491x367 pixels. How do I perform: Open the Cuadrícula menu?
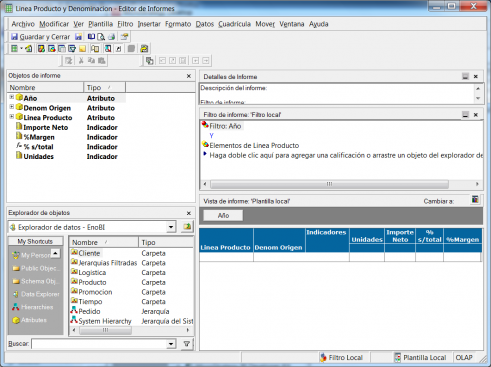[x=234, y=24]
